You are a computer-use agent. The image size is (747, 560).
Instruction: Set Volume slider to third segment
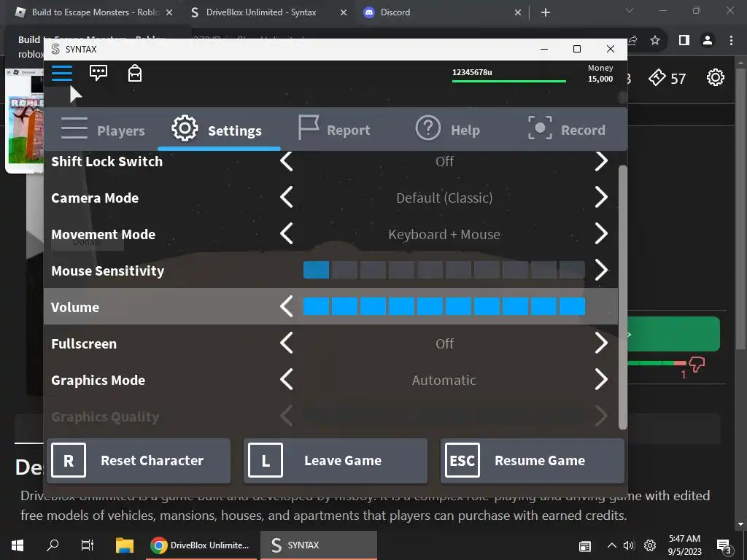373,306
